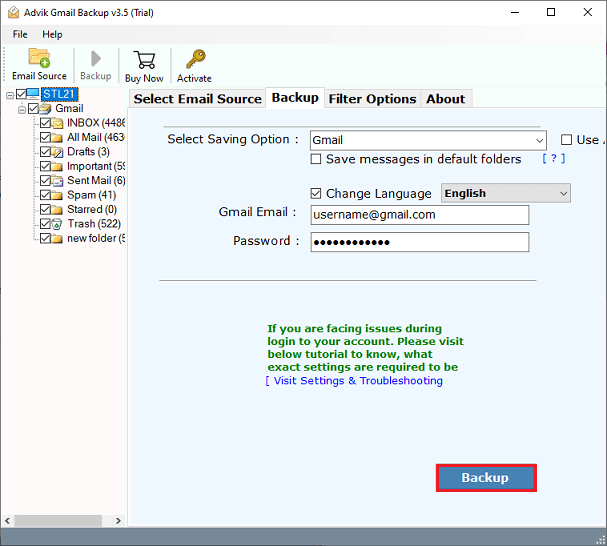The width and height of the screenshot is (607, 546).
Task: Collapse the STL21 tree node
Action: tap(10, 95)
